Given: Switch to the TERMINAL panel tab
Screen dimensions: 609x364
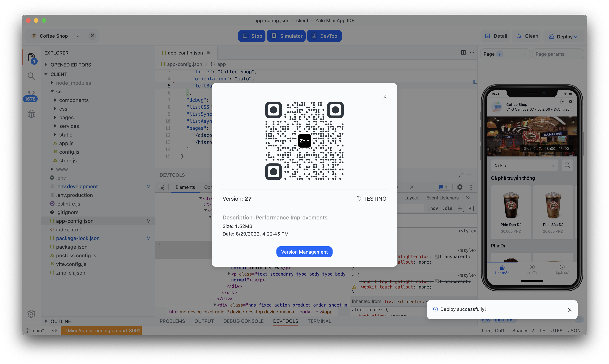Looking at the screenshot, I should (319, 321).
